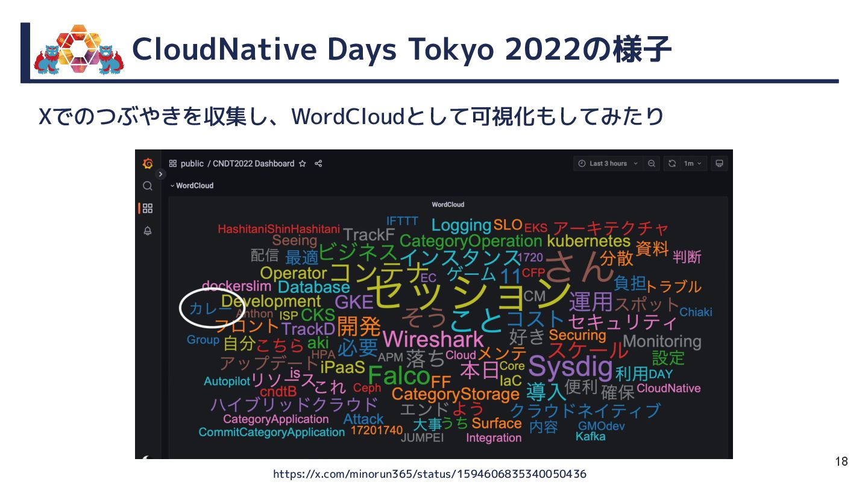
Task: Click the word スケール in the cloud
Action: 588,350
